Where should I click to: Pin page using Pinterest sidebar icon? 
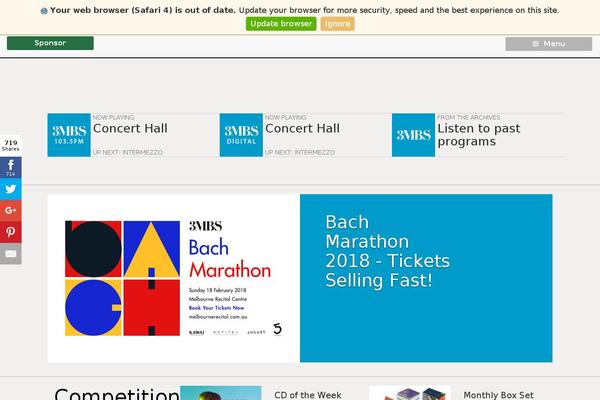pos(11,232)
